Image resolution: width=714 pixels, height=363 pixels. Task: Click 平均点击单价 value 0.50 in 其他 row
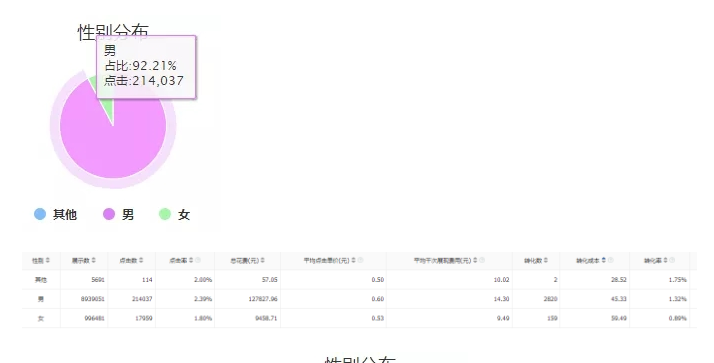point(377,280)
